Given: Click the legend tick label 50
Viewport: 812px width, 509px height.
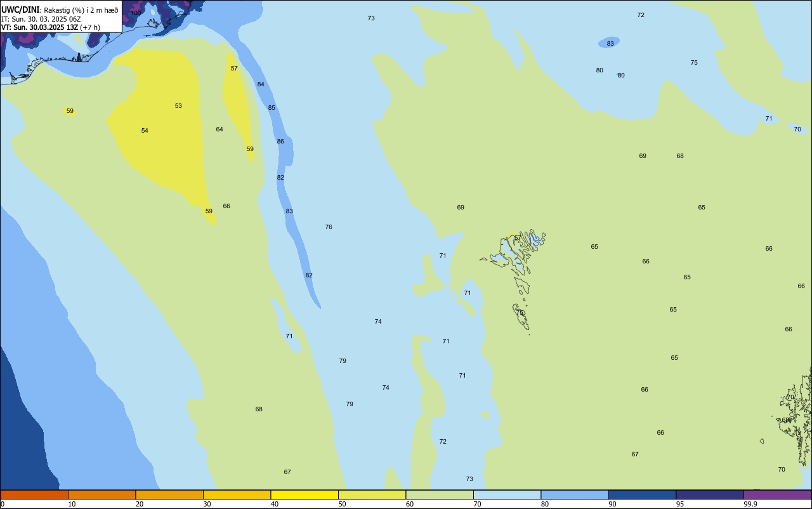Looking at the screenshot, I should (x=342, y=504).
